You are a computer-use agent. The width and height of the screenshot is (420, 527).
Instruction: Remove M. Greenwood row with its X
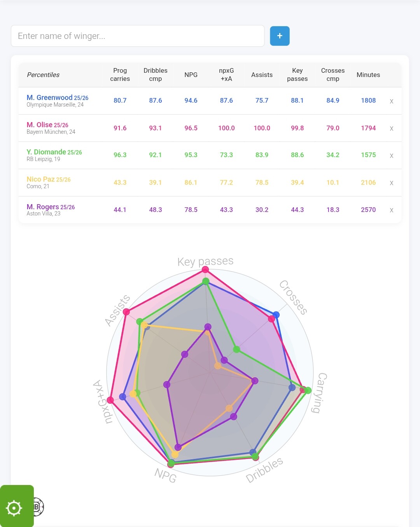point(392,101)
